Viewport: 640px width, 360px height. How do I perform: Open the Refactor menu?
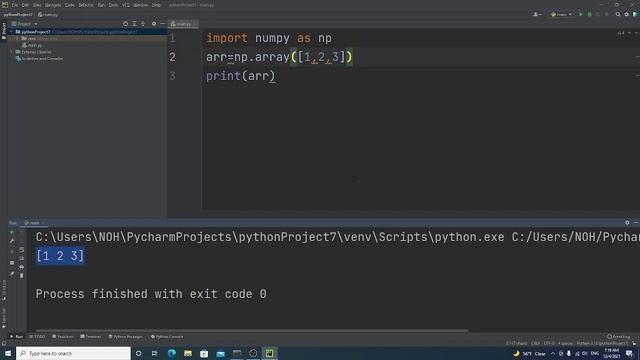[86, 5]
